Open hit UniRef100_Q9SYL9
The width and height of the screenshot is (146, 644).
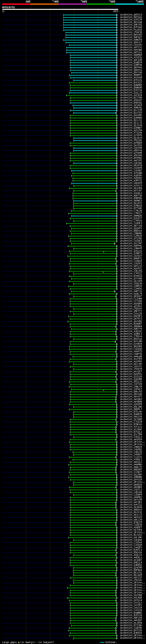[x=131, y=15]
